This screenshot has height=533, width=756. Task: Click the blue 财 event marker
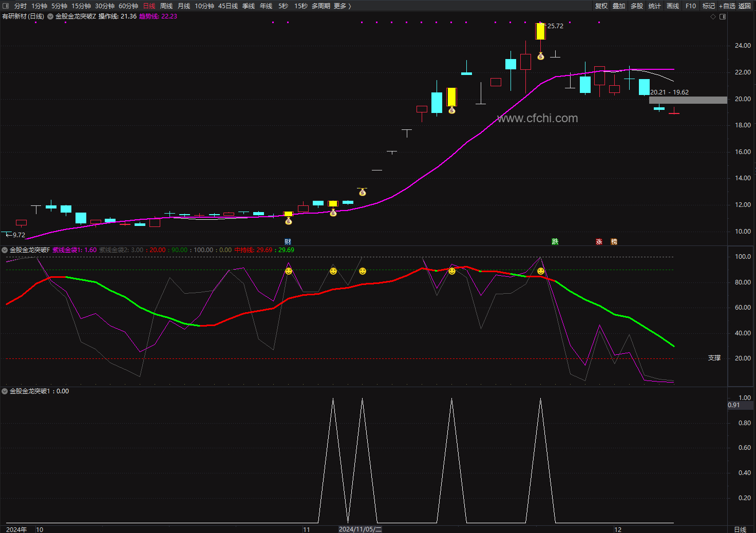coord(288,241)
